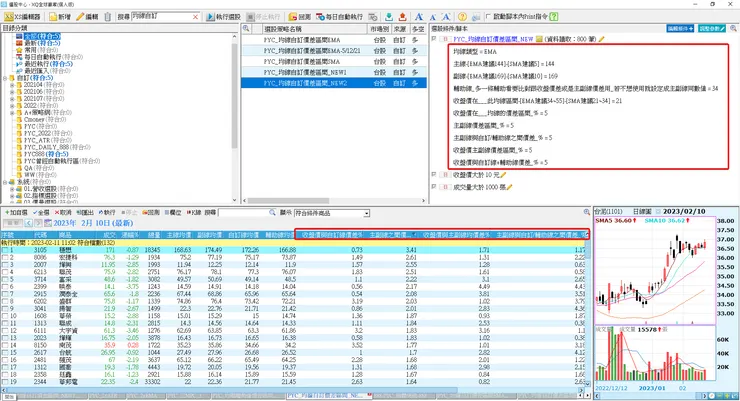
Task: Go to previous date with left arrow
Action: click(x=28, y=223)
